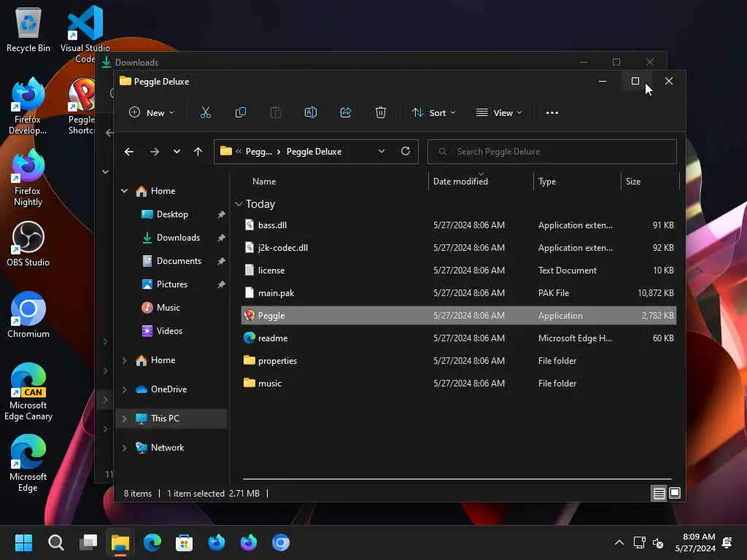Open Microsoft Edge on taskbar
This screenshot has width=747, height=560.
[152, 542]
